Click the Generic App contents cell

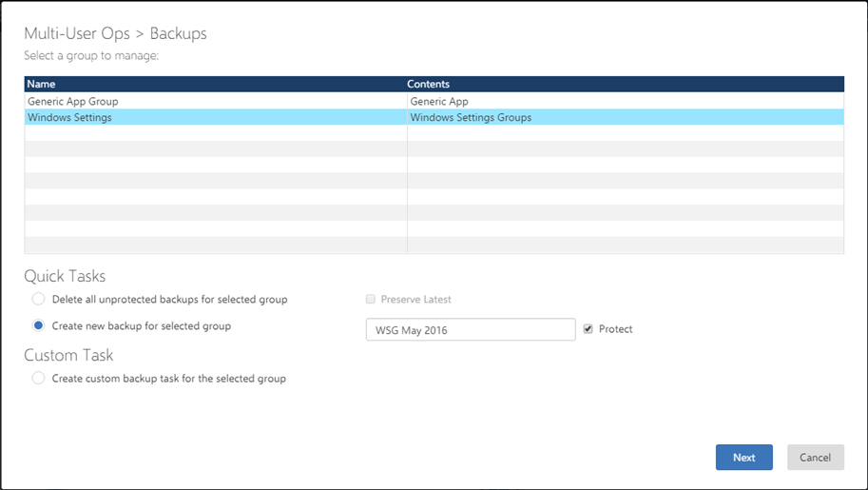[439, 101]
